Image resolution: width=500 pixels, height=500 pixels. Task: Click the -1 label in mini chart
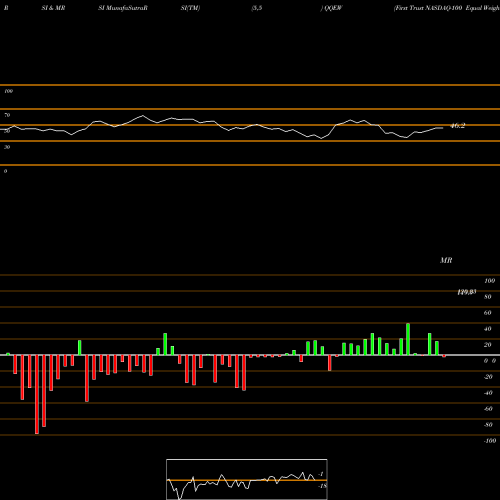[x=321, y=474]
